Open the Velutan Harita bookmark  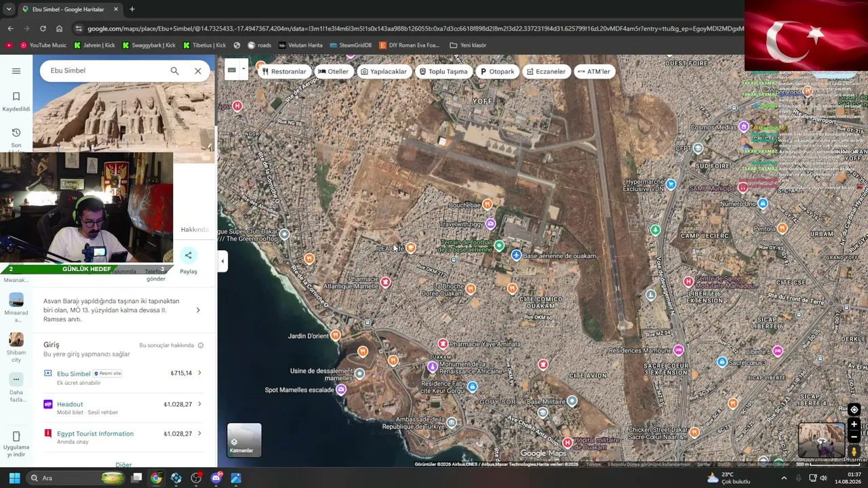click(x=300, y=45)
